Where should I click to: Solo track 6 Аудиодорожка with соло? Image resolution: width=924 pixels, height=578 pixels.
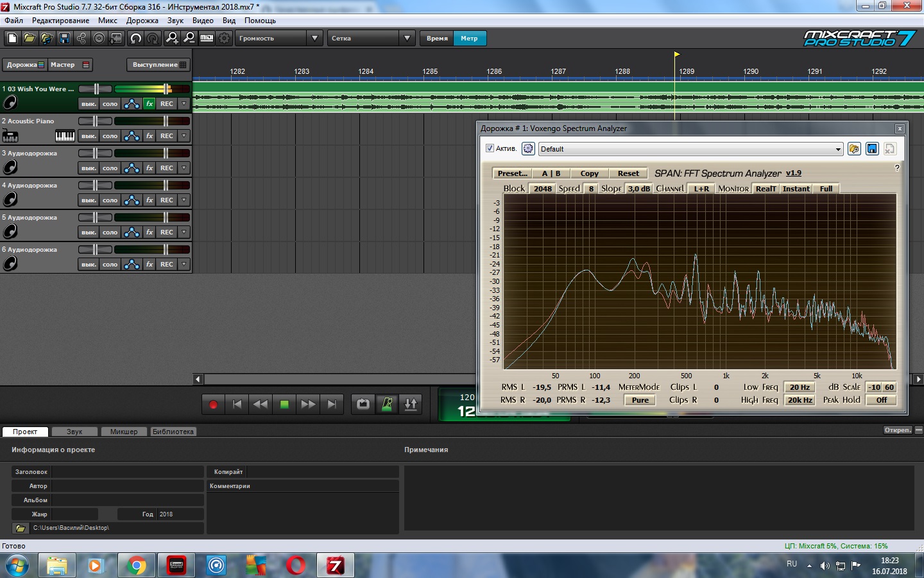tap(110, 264)
